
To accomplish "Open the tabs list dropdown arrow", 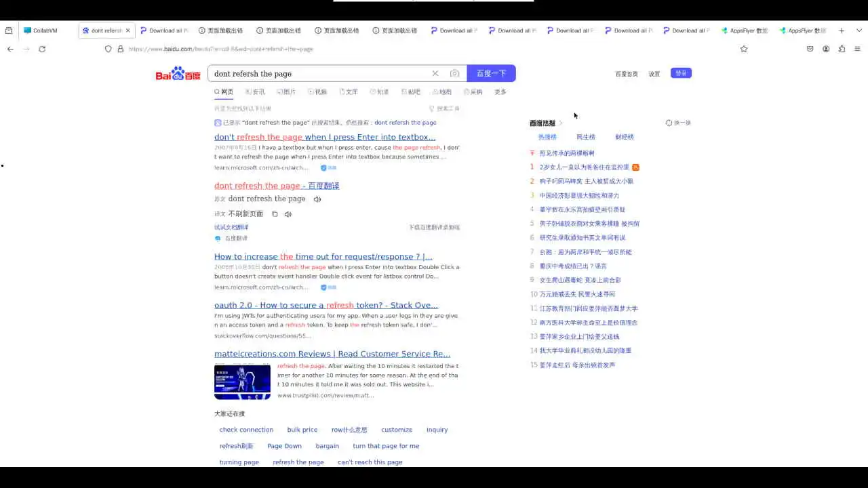I will [x=858, y=30].
